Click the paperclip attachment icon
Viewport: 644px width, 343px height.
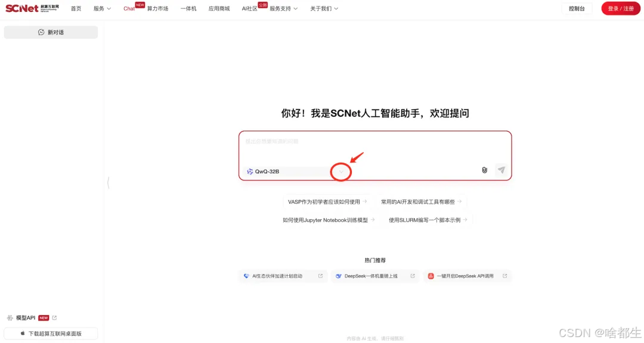485,170
